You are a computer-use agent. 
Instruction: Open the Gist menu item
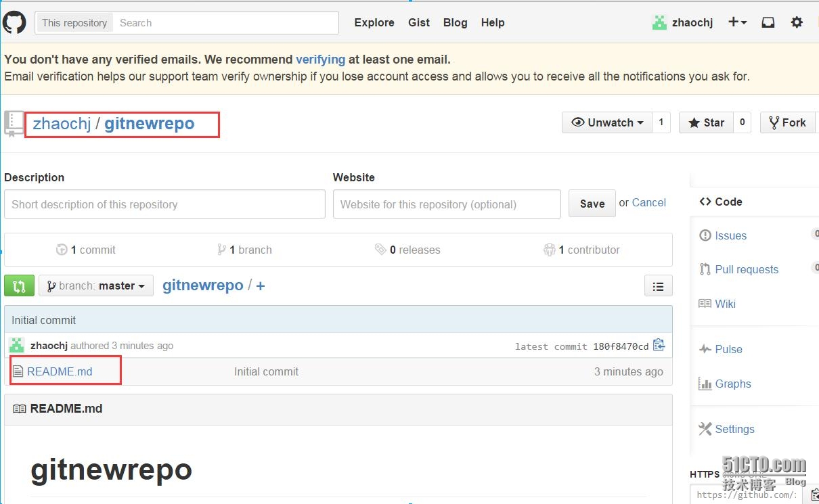click(x=419, y=22)
